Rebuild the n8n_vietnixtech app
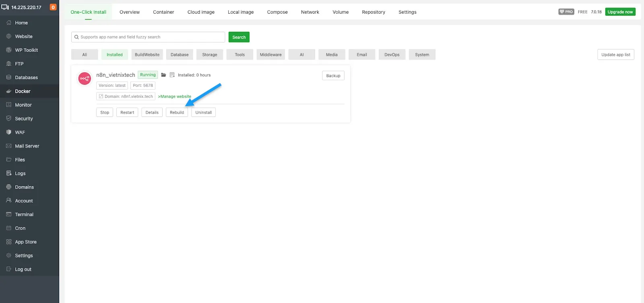Image resolution: width=644 pixels, height=303 pixels. pos(177,113)
